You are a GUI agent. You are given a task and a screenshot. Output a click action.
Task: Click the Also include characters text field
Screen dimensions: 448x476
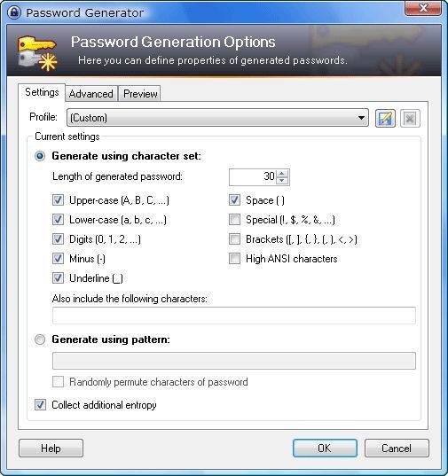[x=234, y=316]
